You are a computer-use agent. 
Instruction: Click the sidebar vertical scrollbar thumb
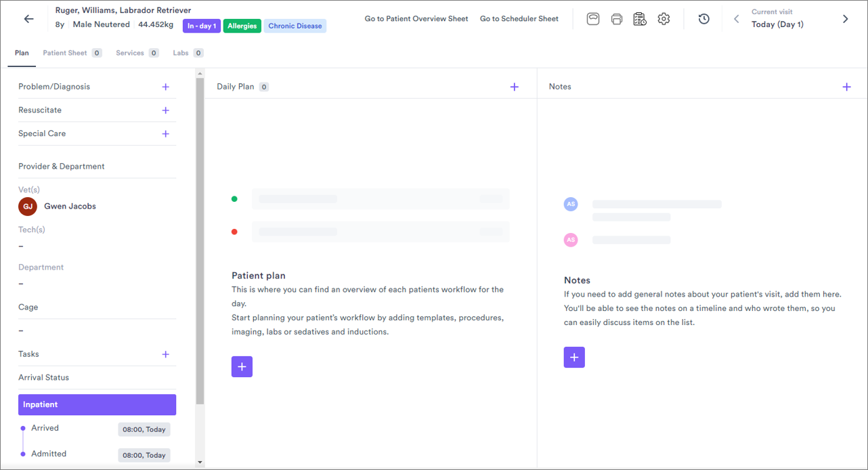point(200,241)
